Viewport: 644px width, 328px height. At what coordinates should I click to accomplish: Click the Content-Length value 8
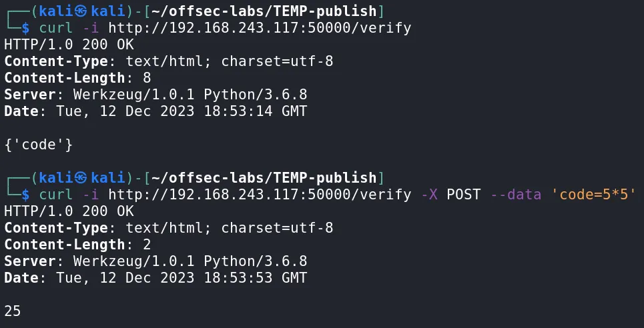pyautogui.click(x=147, y=78)
